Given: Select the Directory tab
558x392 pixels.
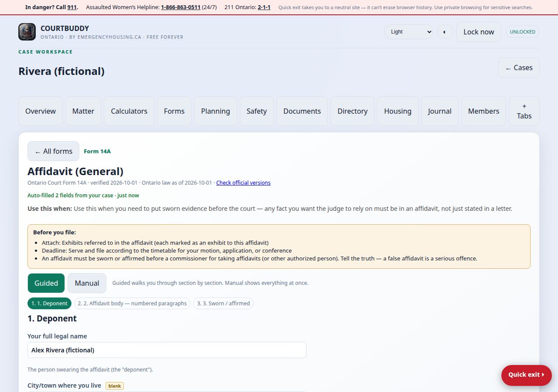Looking at the screenshot, I should 352,111.
